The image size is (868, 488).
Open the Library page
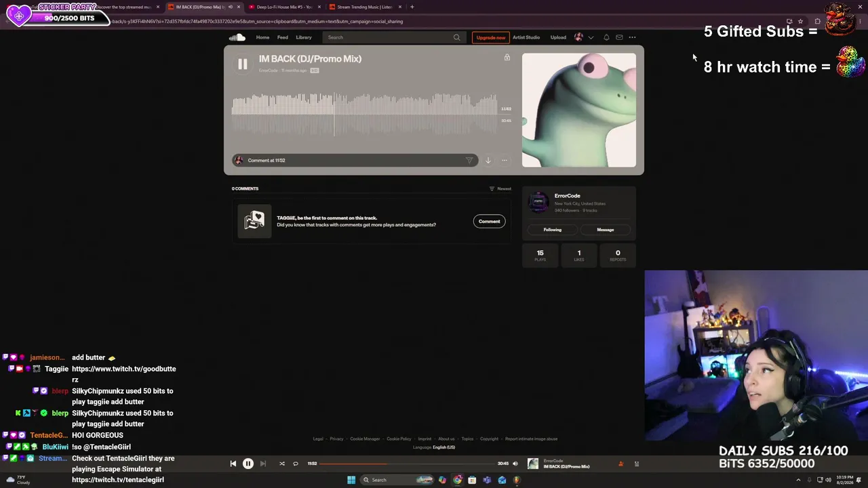pyautogui.click(x=304, y=37)
